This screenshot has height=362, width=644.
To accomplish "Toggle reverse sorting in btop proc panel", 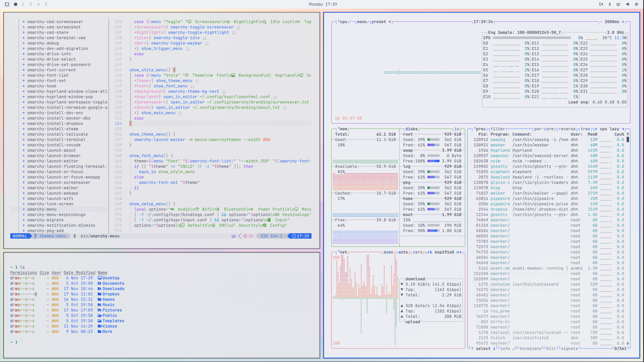I will (567, 129).
